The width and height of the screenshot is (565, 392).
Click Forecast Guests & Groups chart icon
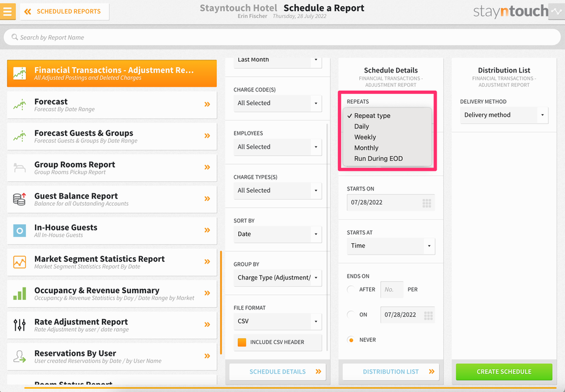20,136
